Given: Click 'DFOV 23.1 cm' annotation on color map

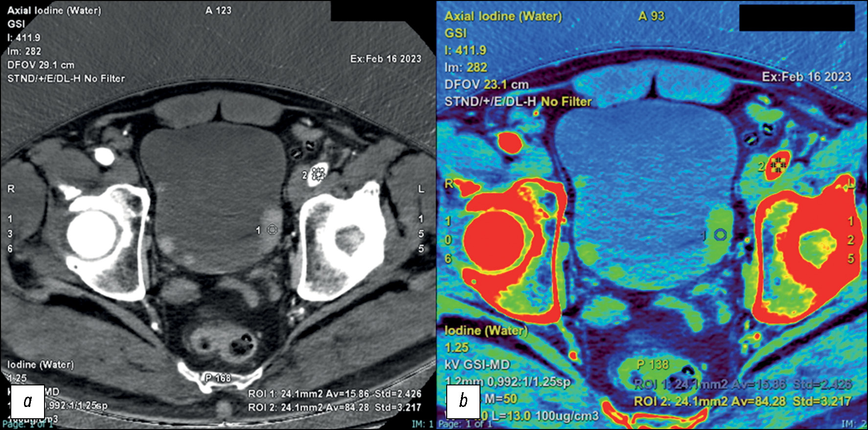Looking at the screenshot, I should coord(486,85).
